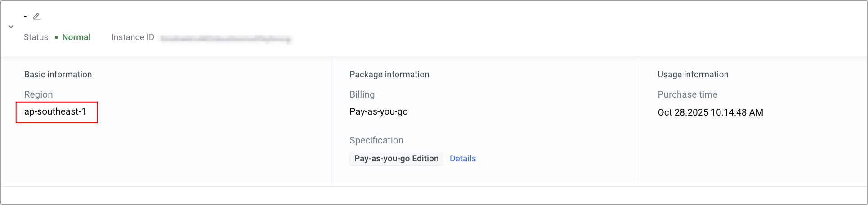
Task: Select the ap-southeast-1 region value
Action: pos(55,112)
